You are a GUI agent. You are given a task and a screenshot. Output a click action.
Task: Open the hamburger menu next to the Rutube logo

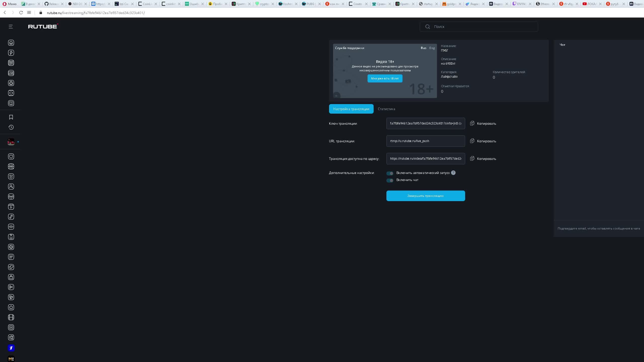click(11, 27)
